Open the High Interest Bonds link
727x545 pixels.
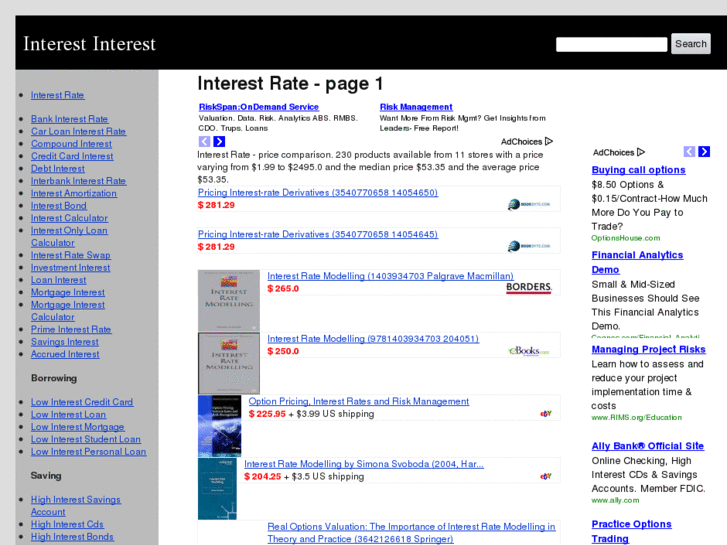pos(72,537)
